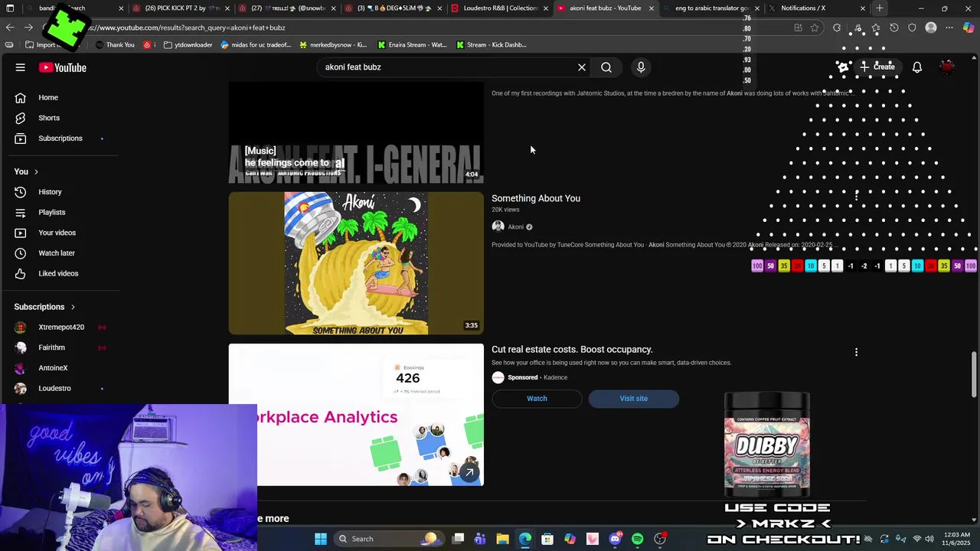Screen dimensions: 980x551
Task: Open more options for the sponsored Kadence ad
Action: click(x=856, y=352)
